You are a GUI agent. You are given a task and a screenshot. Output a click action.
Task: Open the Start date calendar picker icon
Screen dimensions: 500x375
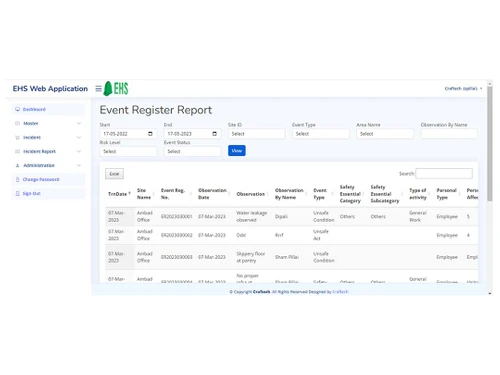pos(150,134)
